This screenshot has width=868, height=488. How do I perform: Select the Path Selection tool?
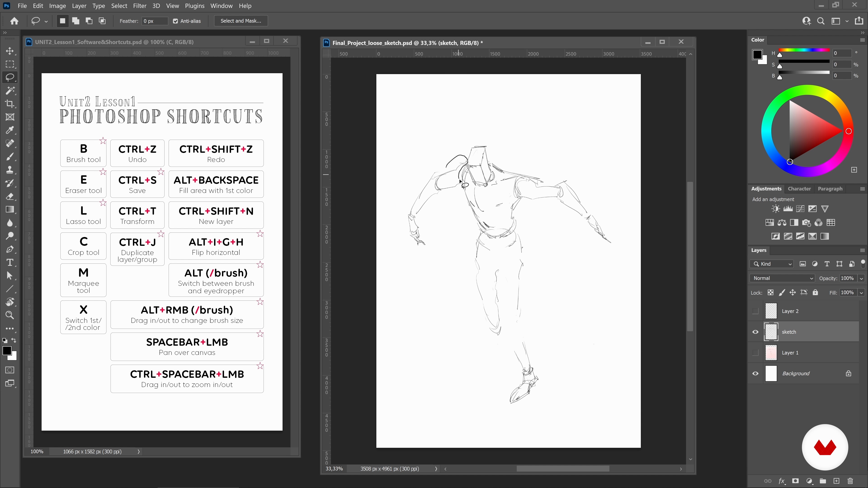[x=10, y=275]
